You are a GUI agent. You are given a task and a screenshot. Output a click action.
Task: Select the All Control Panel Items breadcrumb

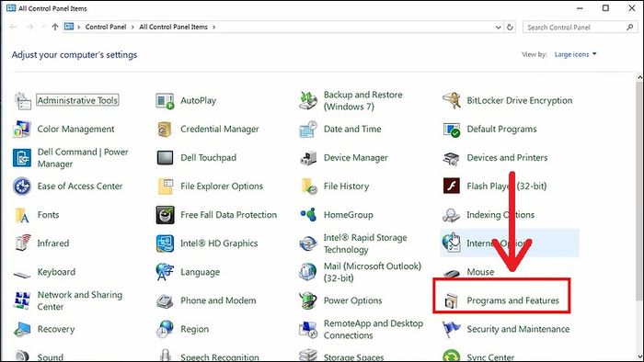click(173, 27)
